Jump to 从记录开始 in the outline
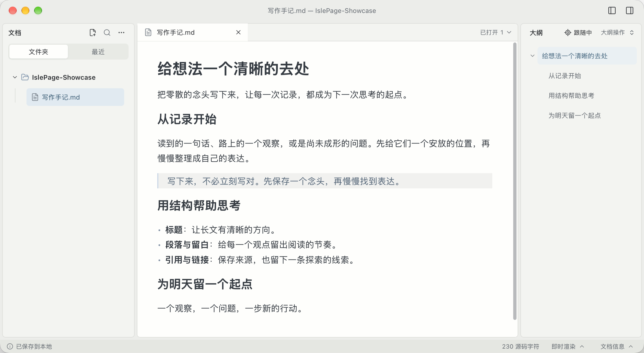The height and width of the screenshot is (353, 644). 565,76
